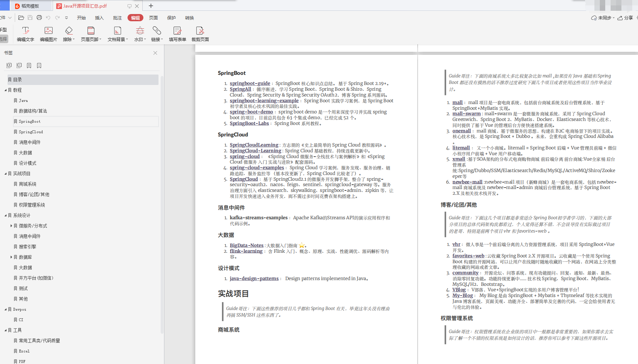This screenshot has height=364, width=638.
Task: Select the 裁剪页面 crop page tool
Action: click(x=200, y=34)
